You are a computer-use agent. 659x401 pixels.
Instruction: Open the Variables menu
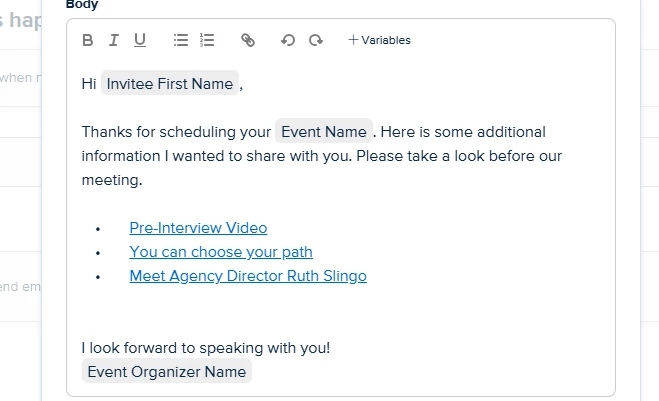click(x=379, y=40)
